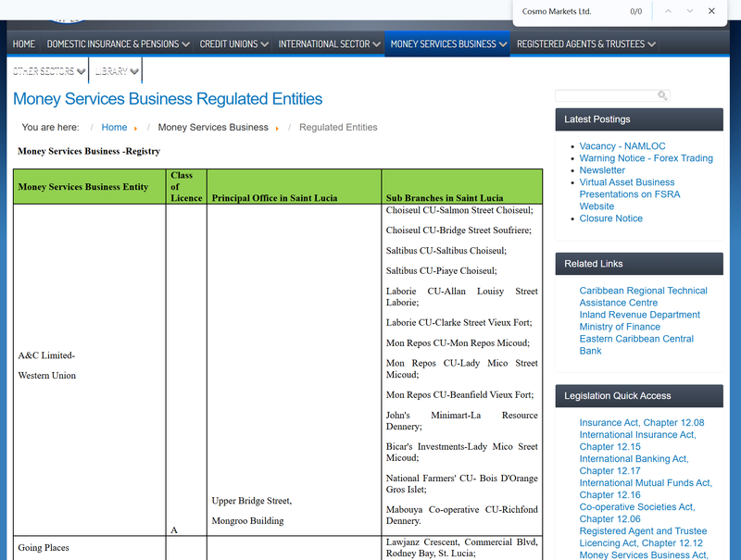
Task: Click 'Mabouya Co-operative CU-Richfond Dennery.' entry
Action: point(461,516)
